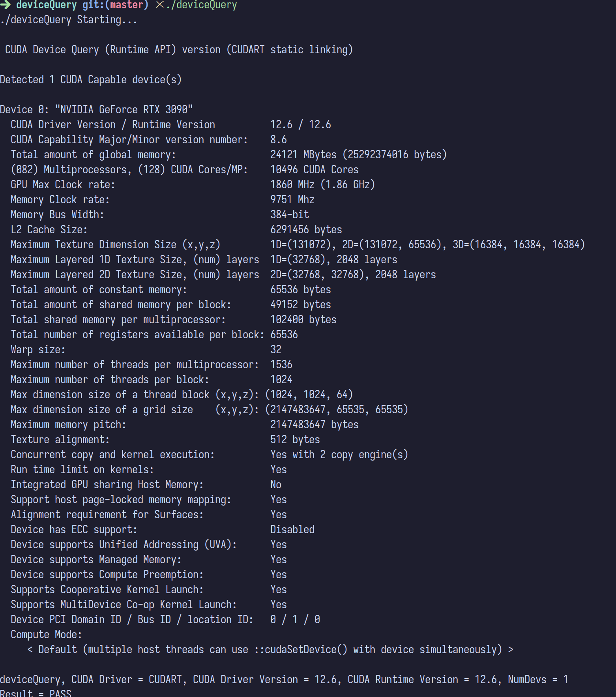Click the ECC support Disabled value

tap(292, 529)
